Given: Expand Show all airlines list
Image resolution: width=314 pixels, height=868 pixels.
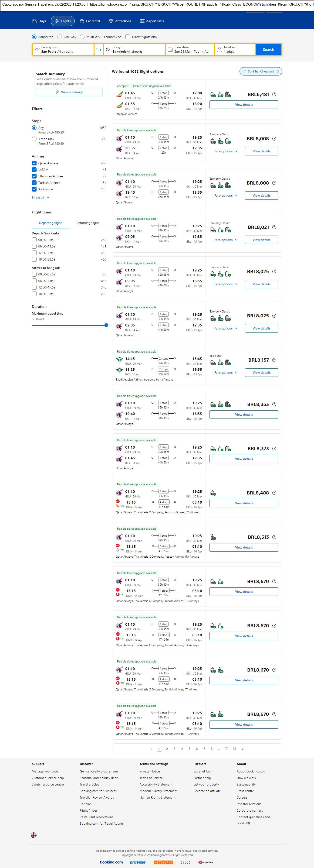Looking at the screenshot, I should (x=41, y=198).
